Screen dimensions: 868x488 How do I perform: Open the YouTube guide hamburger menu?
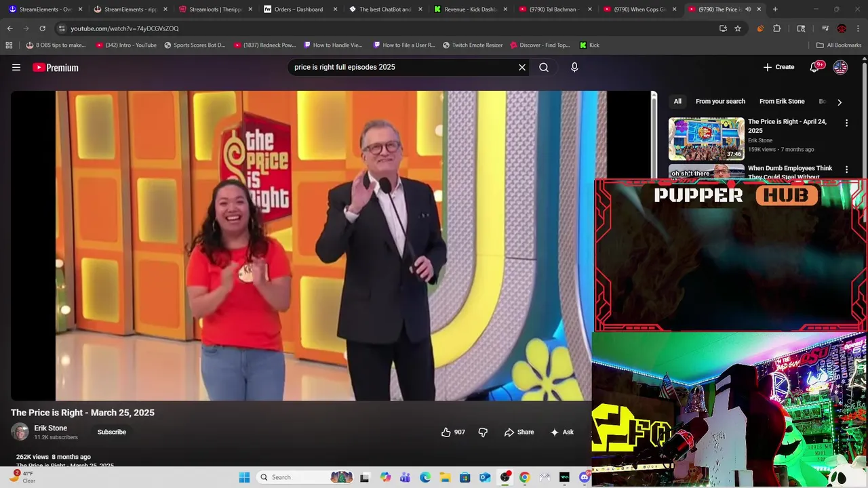coord(16,67)
